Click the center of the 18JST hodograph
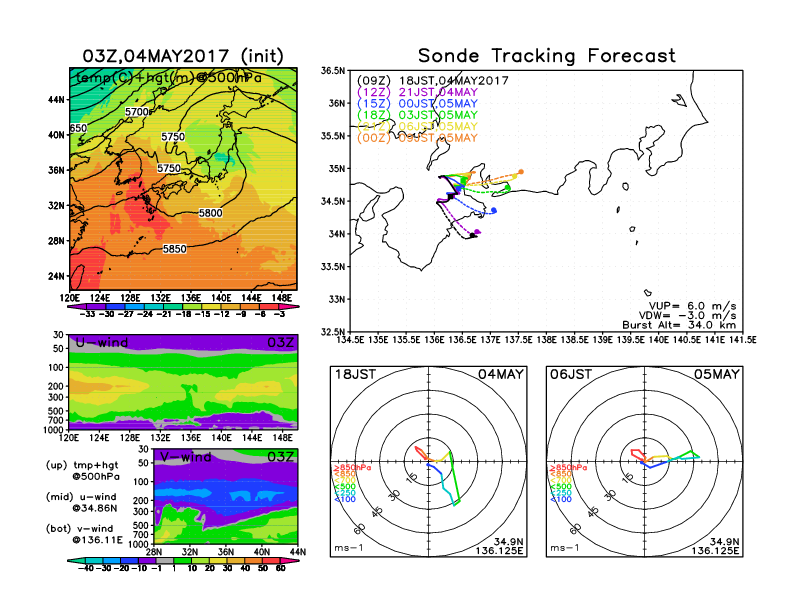The height and width of the screenshot is (612, 792). (x=430, y=462)
